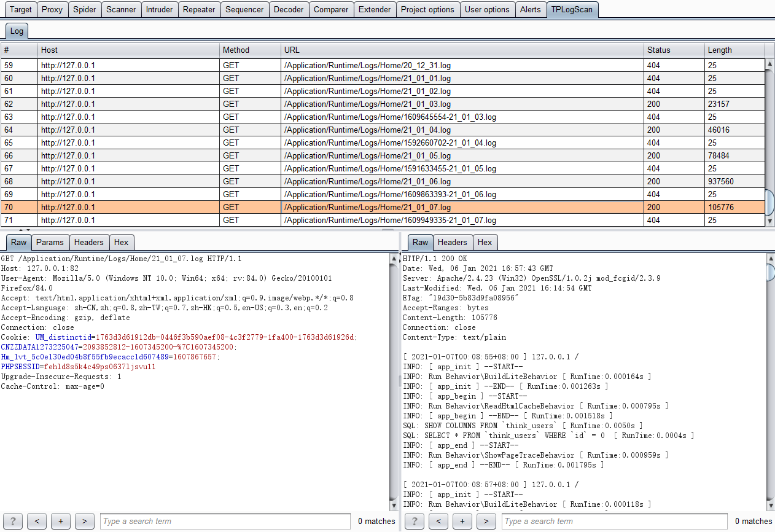
Task: Open the Sequencer tab
Action: (x=244, y=9)
